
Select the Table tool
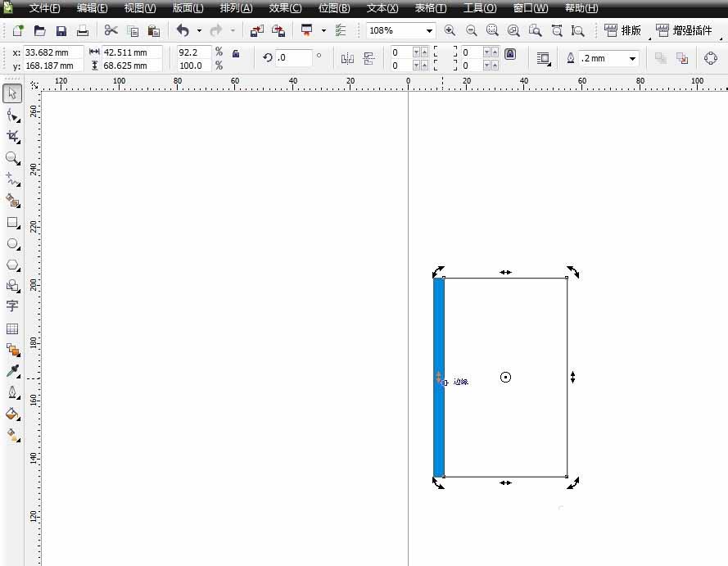(x=12, y=328)
